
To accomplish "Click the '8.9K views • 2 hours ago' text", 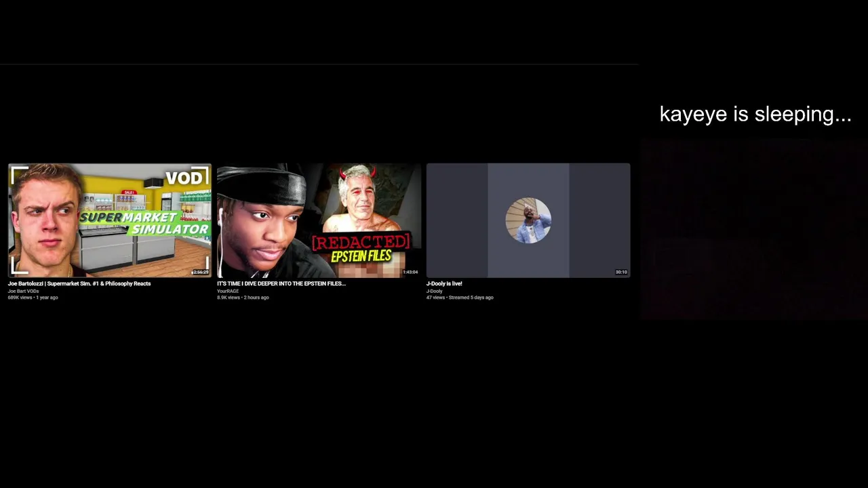I will click(x=243, y=298).
